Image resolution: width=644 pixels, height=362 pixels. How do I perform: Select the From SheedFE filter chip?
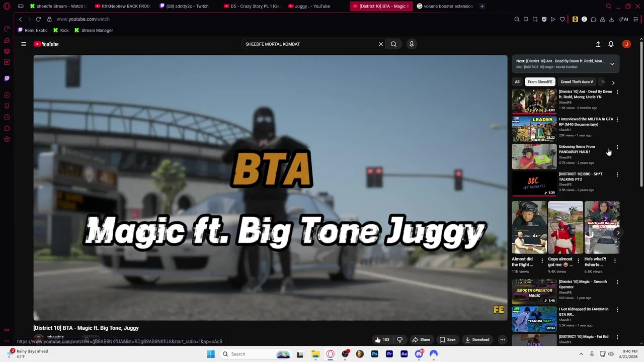point(540,82)
